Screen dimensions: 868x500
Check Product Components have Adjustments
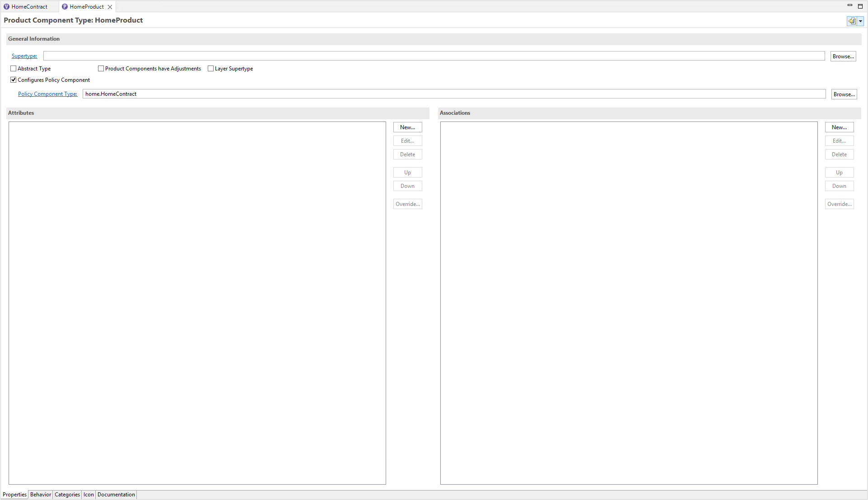click(x=101, y=68)
